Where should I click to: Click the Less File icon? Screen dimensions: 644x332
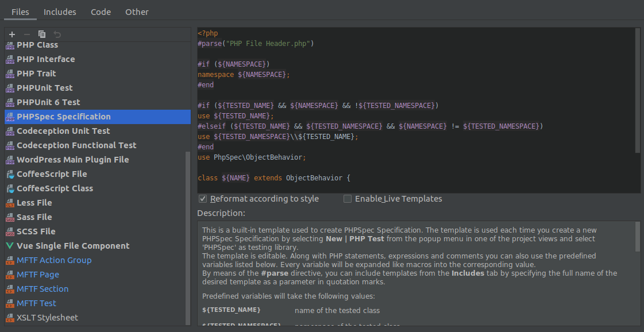[x=10, y=203]
